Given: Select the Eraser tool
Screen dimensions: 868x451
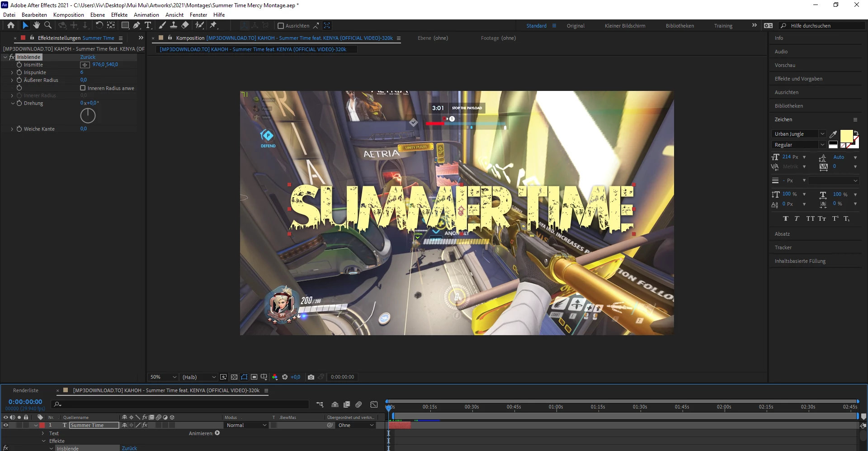Looking at the screenshot, I should click(x=185, y=25).
